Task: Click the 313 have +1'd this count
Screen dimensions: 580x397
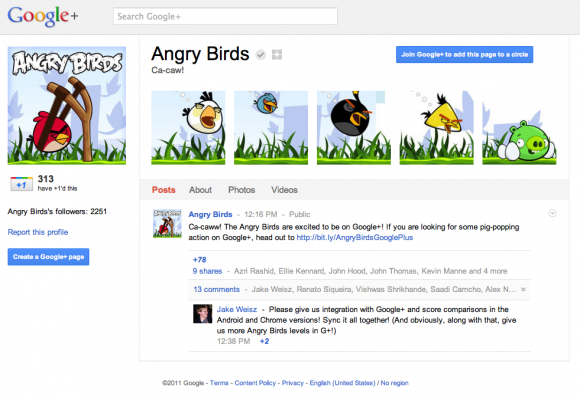Action: [x=57, y=183]
